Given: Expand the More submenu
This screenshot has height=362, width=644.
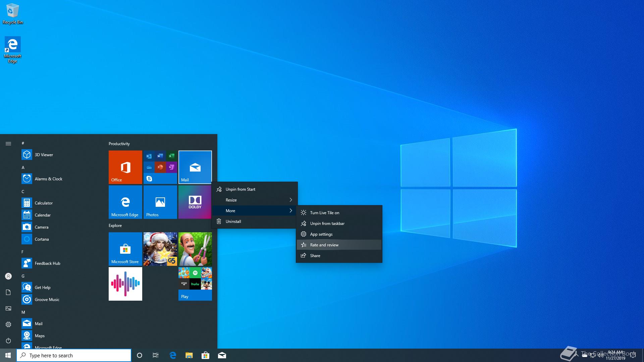Looking at the screenshot, I should 255,211.
